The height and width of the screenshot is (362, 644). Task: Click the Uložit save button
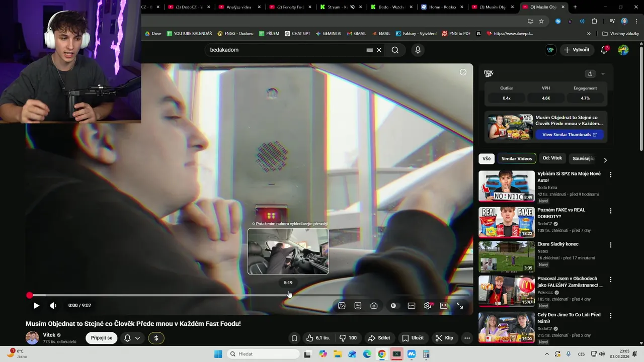coord(413,338)
